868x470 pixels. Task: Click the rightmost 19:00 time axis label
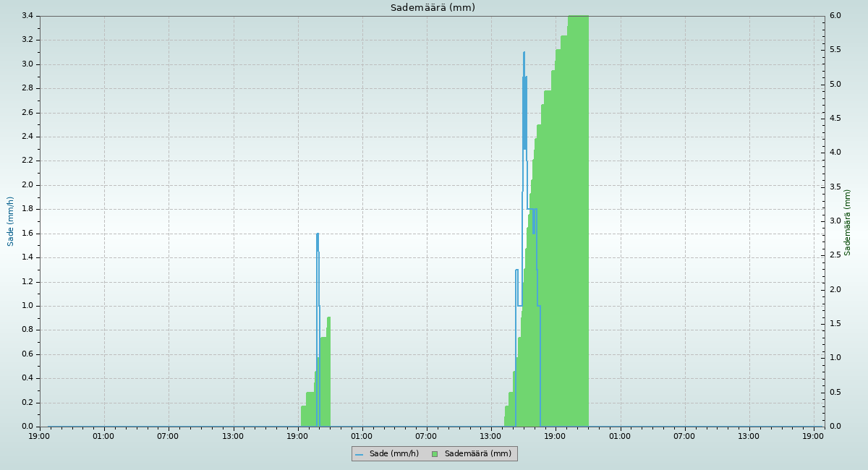pos(813,436)
